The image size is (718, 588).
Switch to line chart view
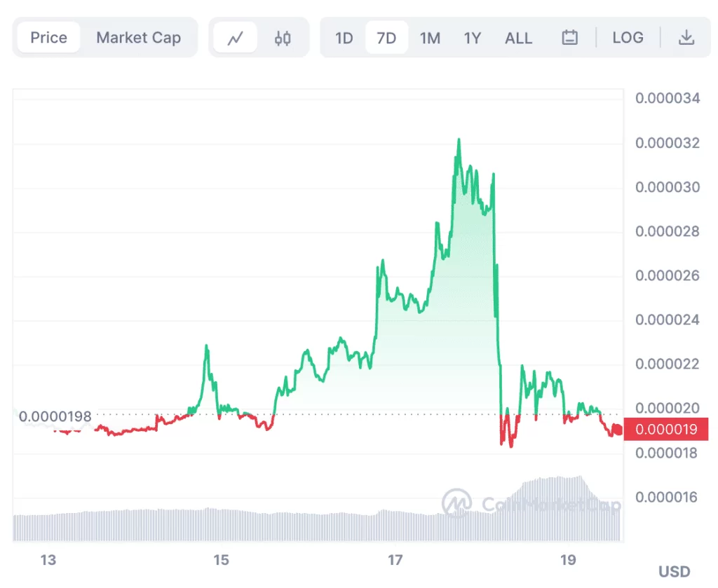click(235, 38)
